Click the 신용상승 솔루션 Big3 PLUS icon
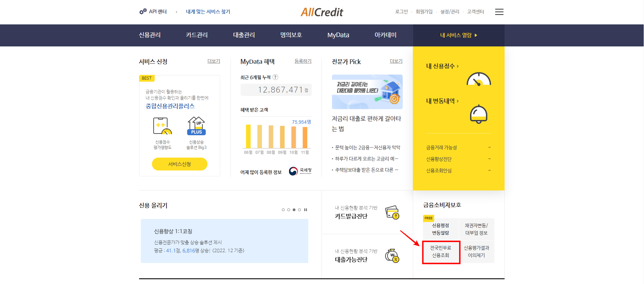 (x=197, y=126)
